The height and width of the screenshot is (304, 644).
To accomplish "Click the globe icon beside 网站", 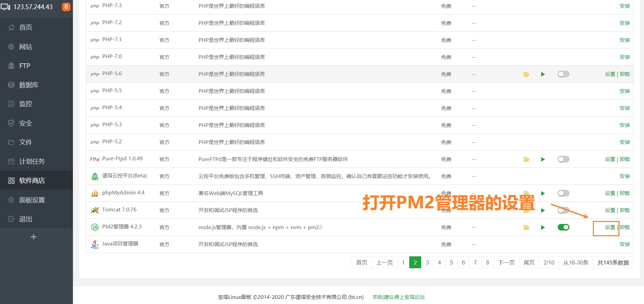I will click(11, 47).
